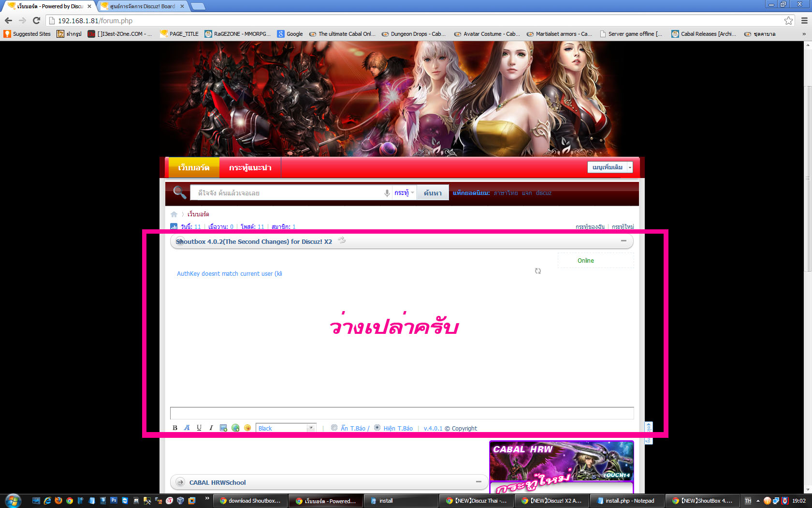This screenshot has width=812, height=508.
Task: Click the reload icon beside Online box
Action: click(x=538, y=271)
